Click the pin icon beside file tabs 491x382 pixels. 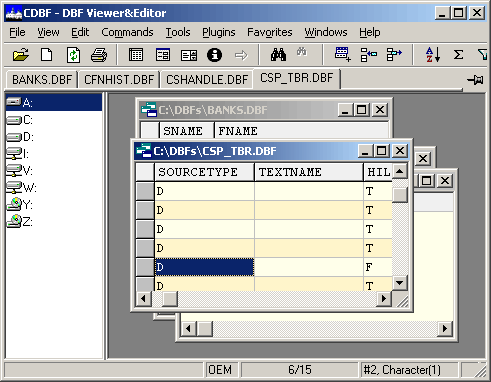click(475, 80)
